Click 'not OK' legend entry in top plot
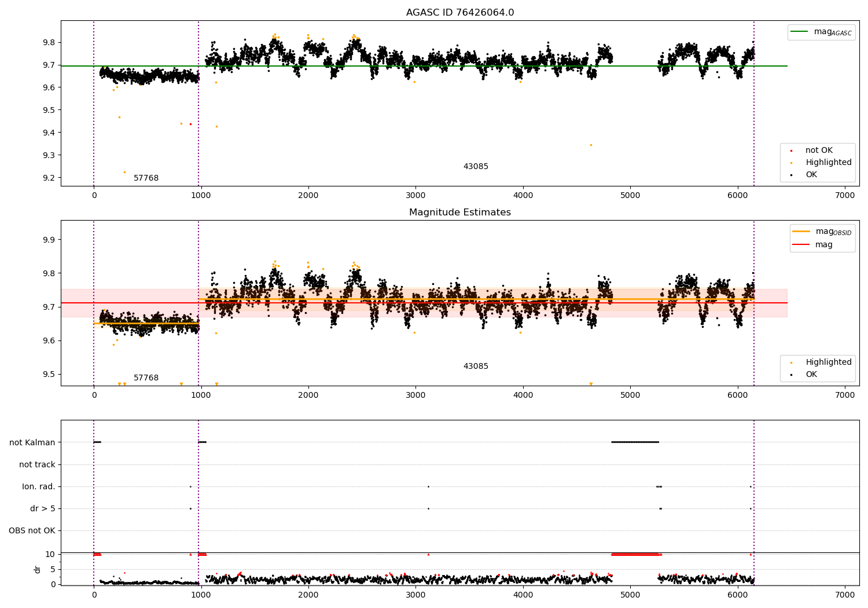868x608 pixels. click(x=819, y=151)
